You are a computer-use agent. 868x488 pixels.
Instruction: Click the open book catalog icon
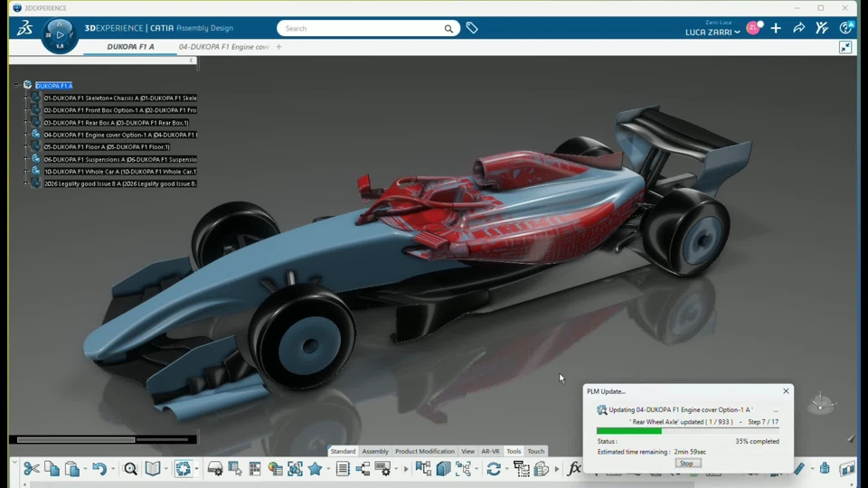click(153, 469)
